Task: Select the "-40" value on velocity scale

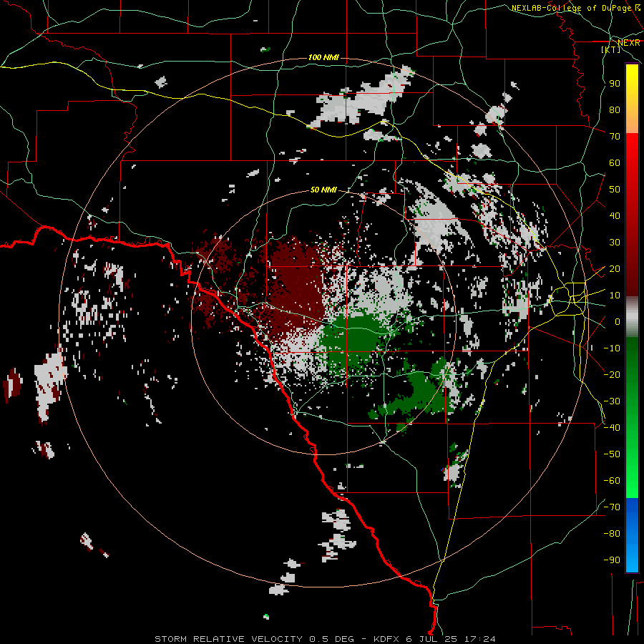Action: (x=612, y=428)
